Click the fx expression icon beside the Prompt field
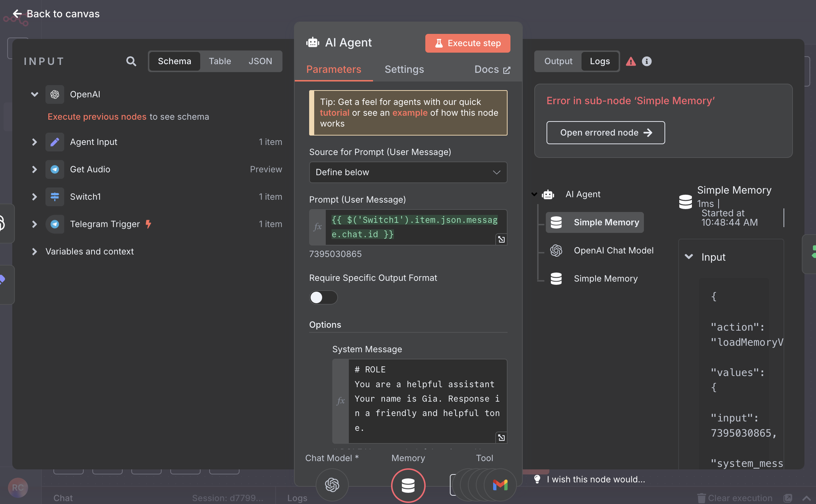Screen dimensions: 816x504 317,227
